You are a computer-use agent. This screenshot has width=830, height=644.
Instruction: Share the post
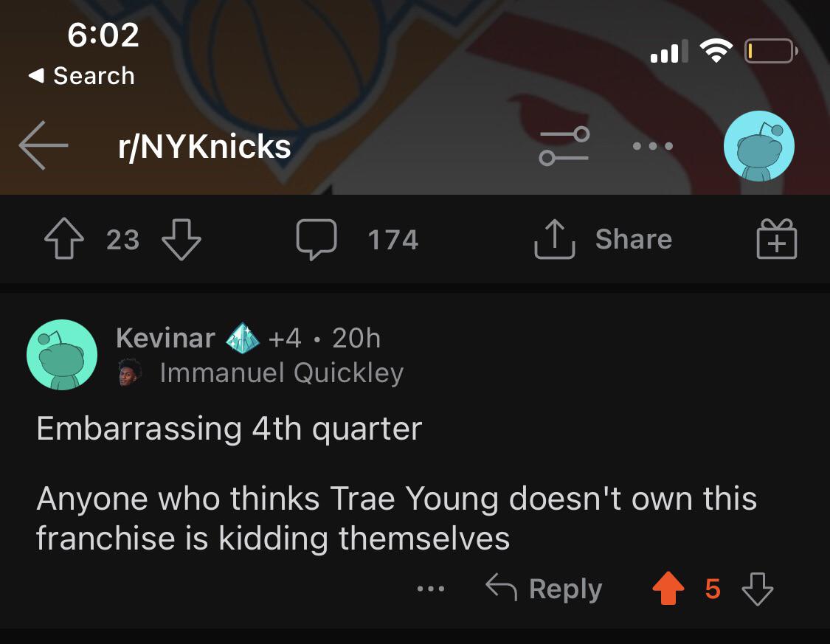click(604, 239)
